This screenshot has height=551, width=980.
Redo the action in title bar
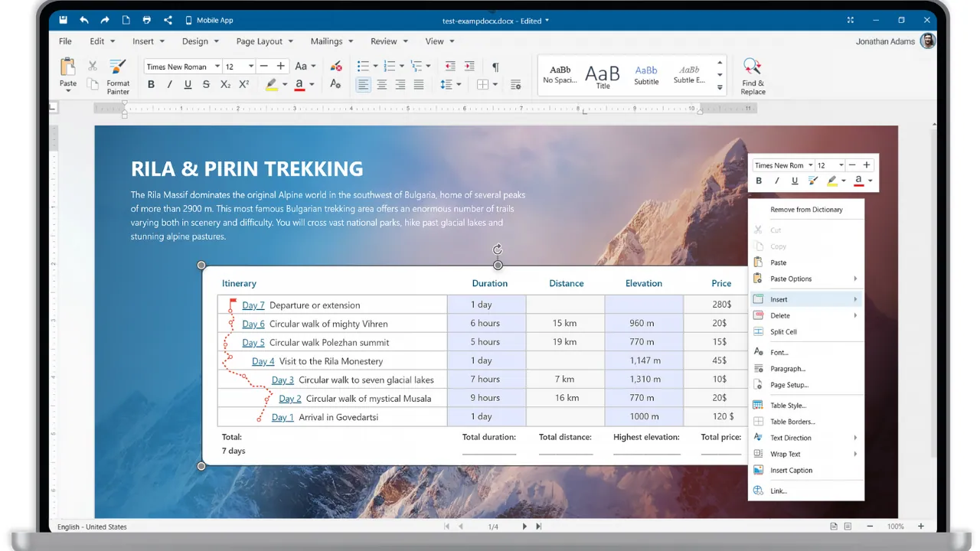[105, 21]
